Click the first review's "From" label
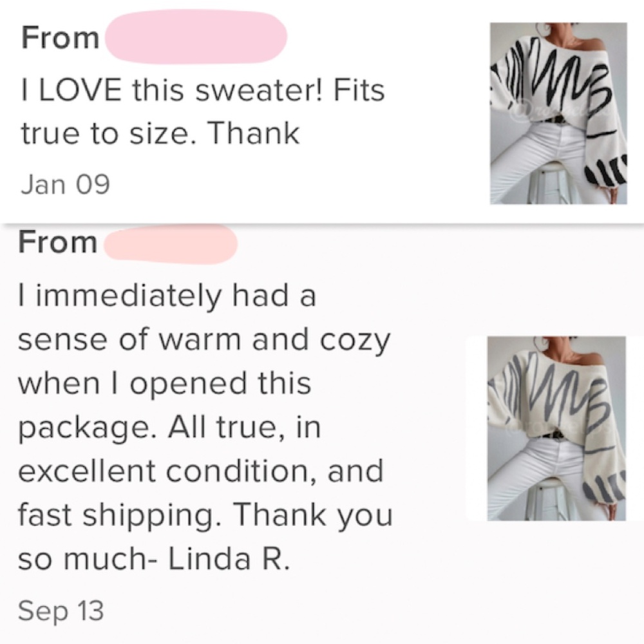This screenshot has width=644, height=644. [x=60, y=38]
